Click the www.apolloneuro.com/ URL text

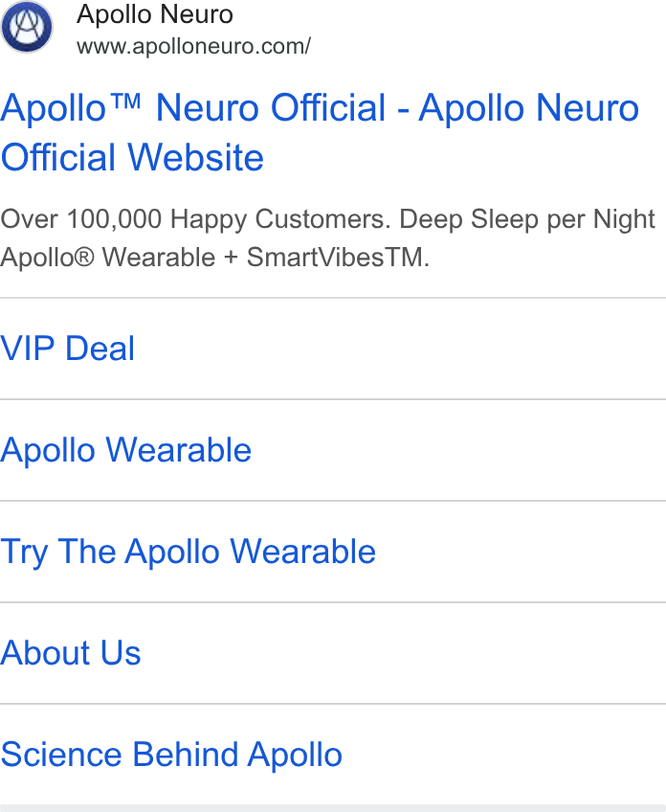pos(193,47)
